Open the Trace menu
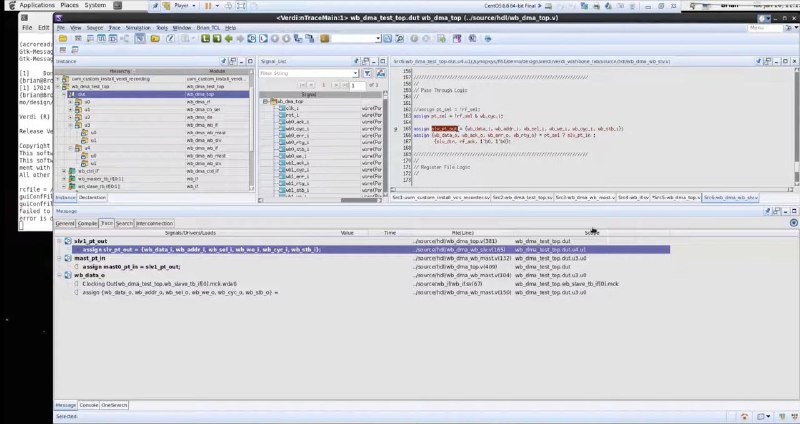800x424 pixels. coord(114,28)
